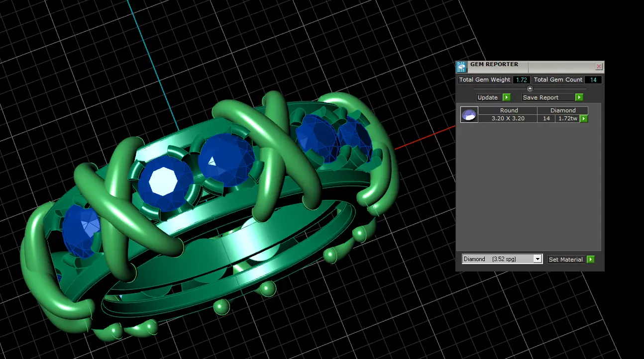This screenshot has width=644, height=359.
Task: Click the GEM REPORTER title text
Action: pyautogui.click(x=494, y=64)
